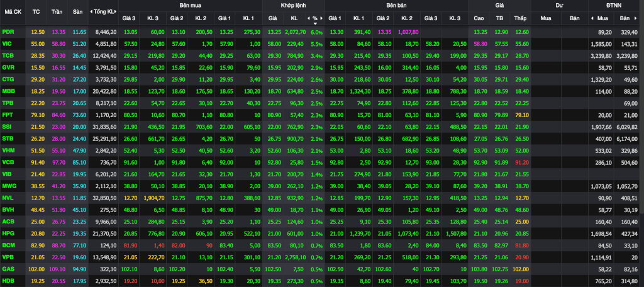Open NVL ticker symbol
The image size is (644, 287).
coord(8,198)
